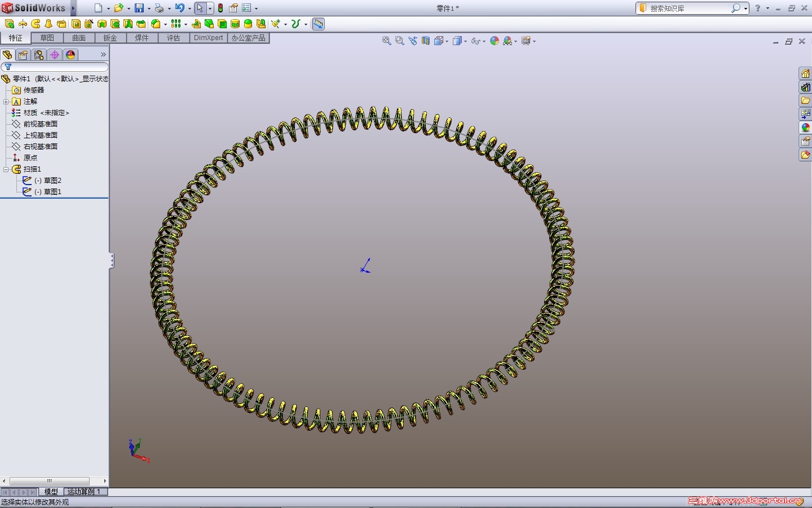This screenshot has width=812, height=508.
Task: Open the Display Style cube icon
Action: tap(457, 41)
